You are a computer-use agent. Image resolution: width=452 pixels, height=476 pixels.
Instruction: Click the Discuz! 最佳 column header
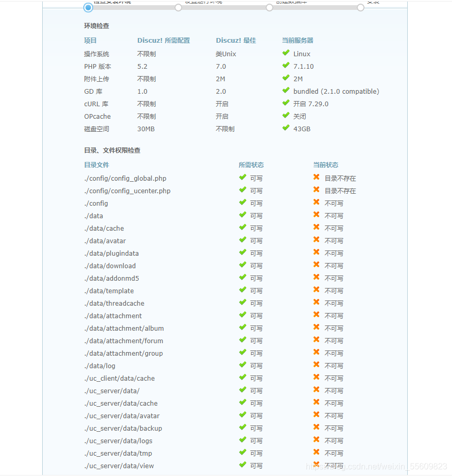(x=236, y=41)
